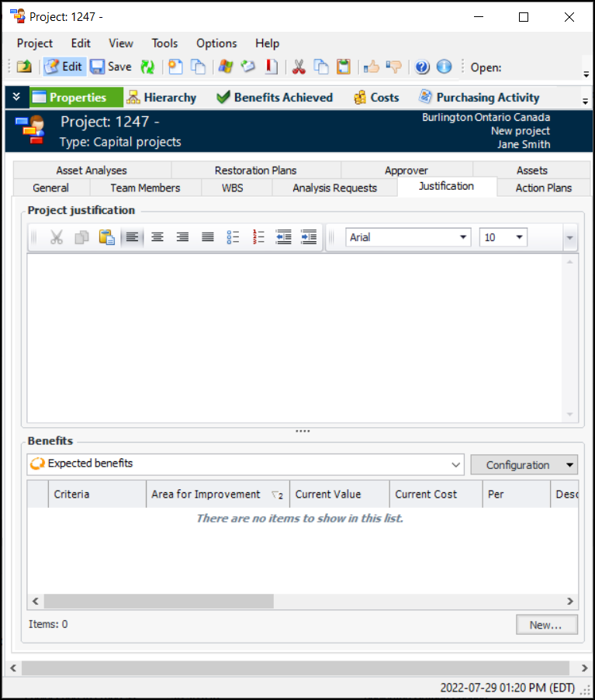Switch to the Restoration Plans tab
595x700 pixels.
255,170
